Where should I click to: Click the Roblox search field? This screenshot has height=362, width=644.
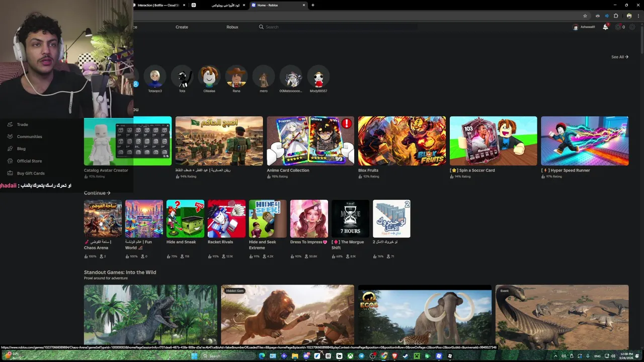(x=337, y=27)
